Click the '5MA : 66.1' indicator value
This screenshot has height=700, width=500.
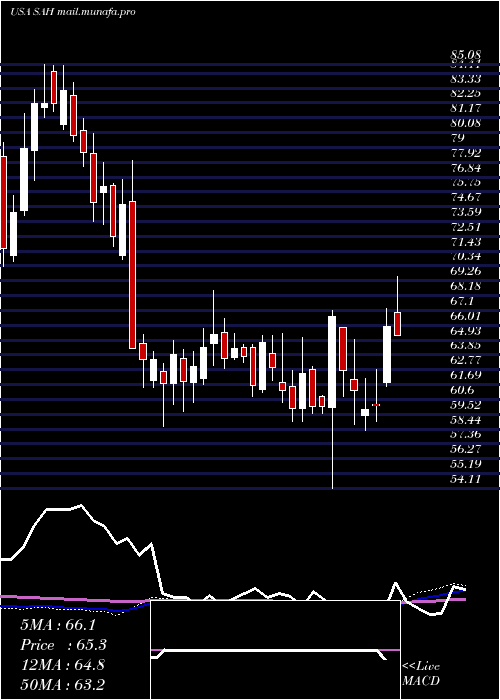point(58,625)
